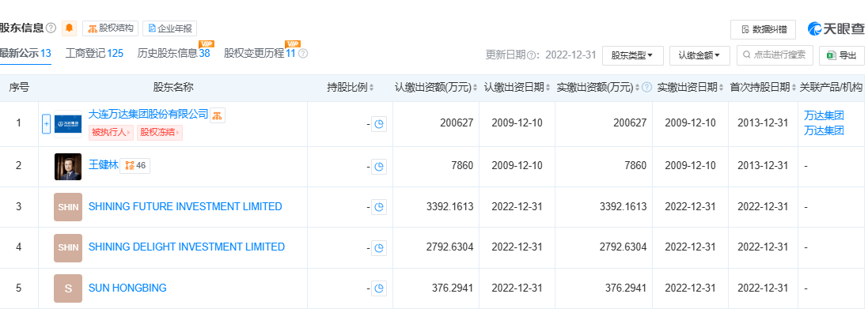The width and height of the screenshot is (868, 309).
Task: Open pie chart icon for SUN HONGBING row
Action: [x=379, y=288]
